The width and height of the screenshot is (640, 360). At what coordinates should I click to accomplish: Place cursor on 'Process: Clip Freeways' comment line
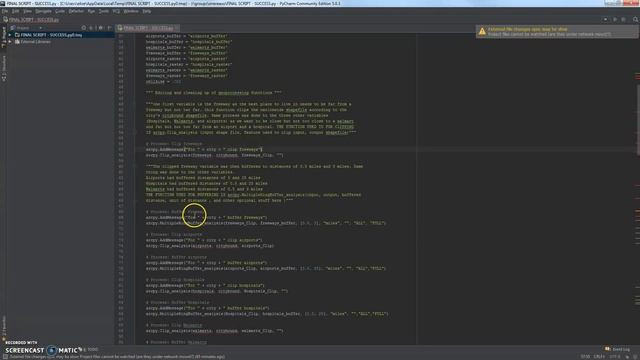[x=174, y=144]
